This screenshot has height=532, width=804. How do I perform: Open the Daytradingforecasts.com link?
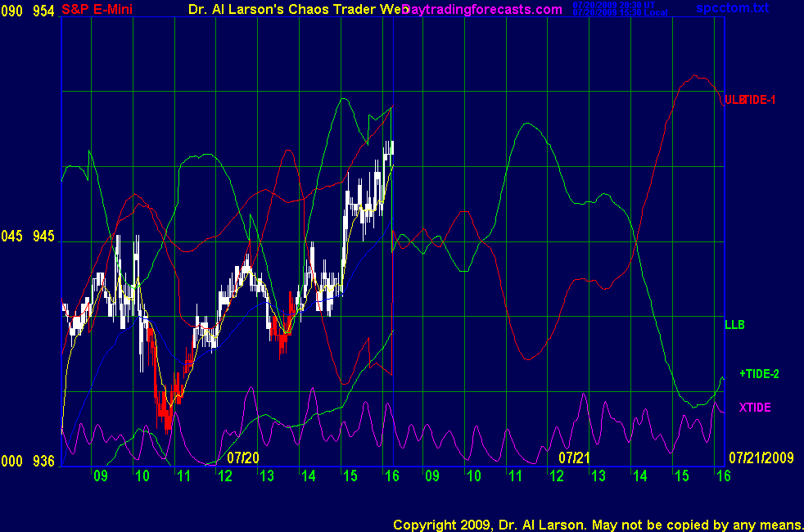point(482,9)
